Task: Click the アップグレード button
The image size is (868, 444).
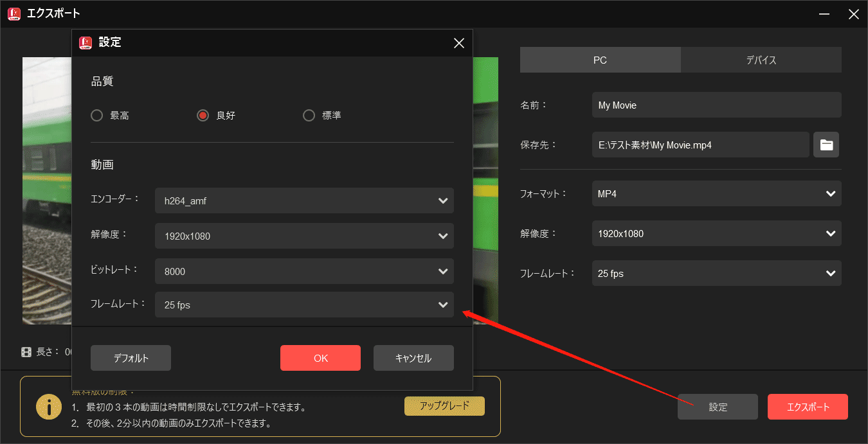Action: point(444,406)
